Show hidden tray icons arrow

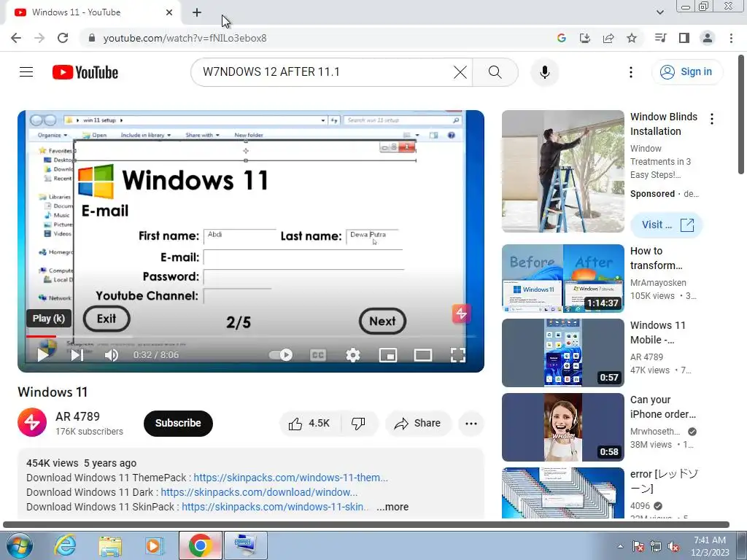pos(620,546)
